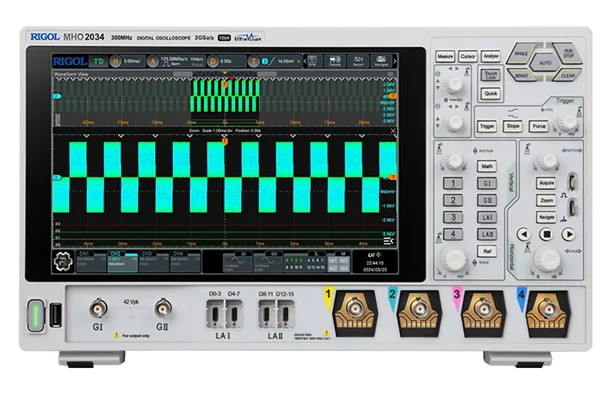
Task: Open the A acquisition settings menu on screen
Action: (x=176, y=61)
